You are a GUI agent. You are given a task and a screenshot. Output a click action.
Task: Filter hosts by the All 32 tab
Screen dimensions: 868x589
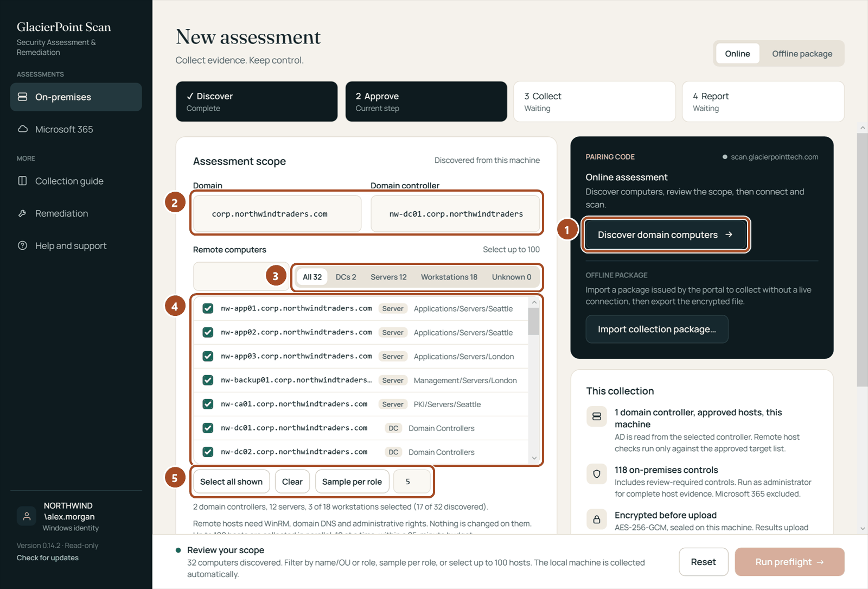312,277
